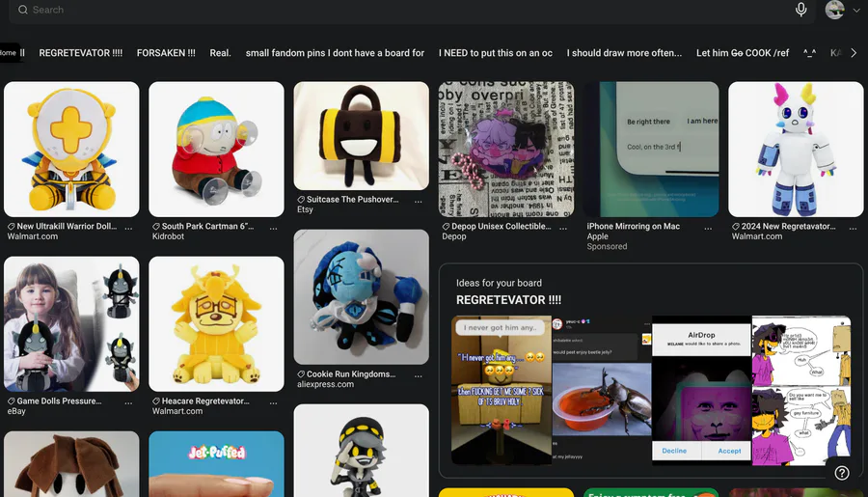Viewport: 868px width, 497px height.
Task: Open I NEED to put this on an oc tab
Action: [x=496, y=53]
